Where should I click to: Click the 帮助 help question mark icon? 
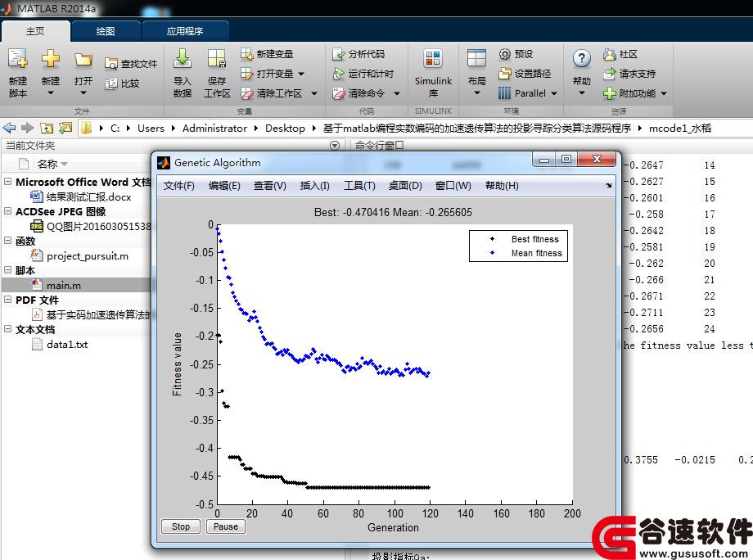582,59
